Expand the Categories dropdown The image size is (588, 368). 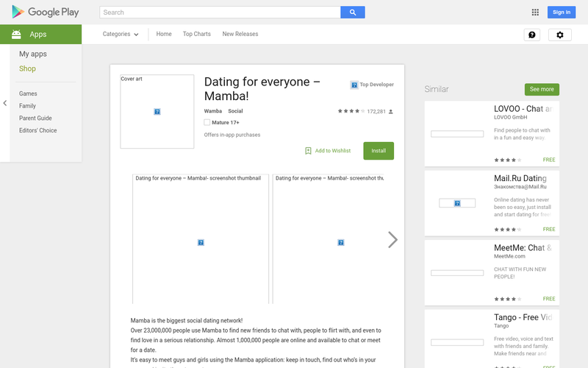[x=121, y=34]
